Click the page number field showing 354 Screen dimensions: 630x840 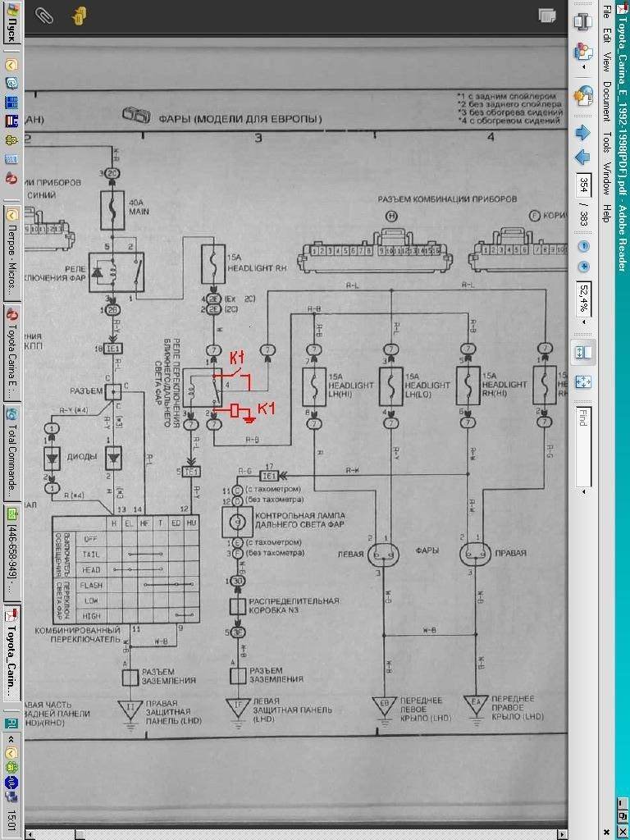coord(583,182)
